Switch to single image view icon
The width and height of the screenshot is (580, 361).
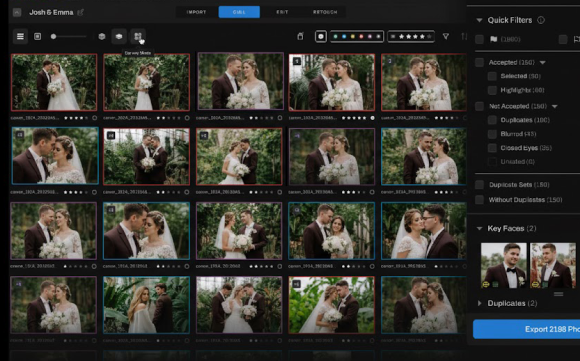37,36
